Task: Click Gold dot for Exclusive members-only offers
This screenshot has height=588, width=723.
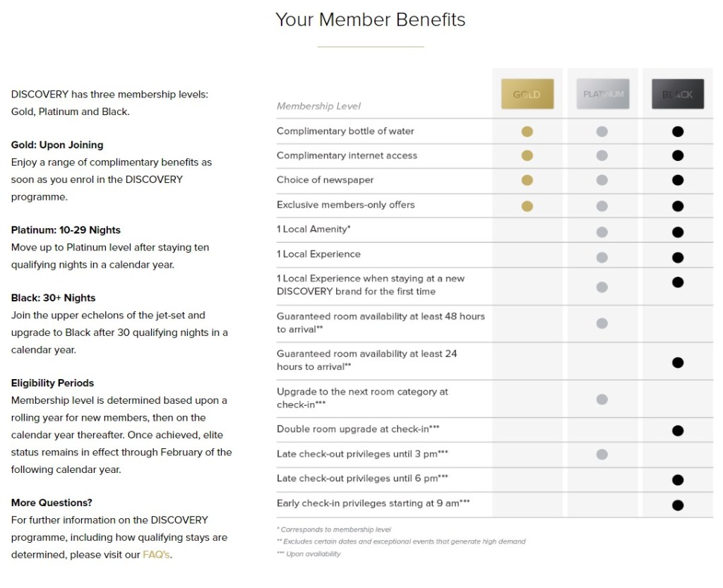Action: pos(527,206)
